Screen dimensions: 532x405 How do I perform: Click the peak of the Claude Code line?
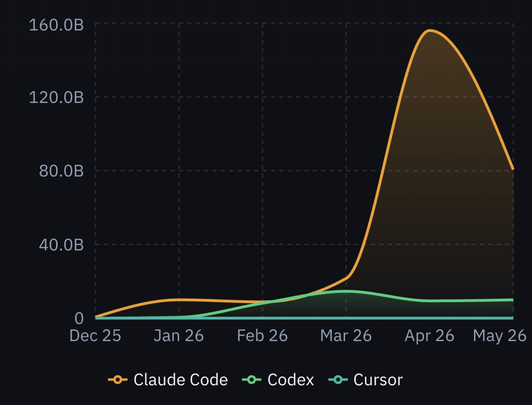point(430,31)
